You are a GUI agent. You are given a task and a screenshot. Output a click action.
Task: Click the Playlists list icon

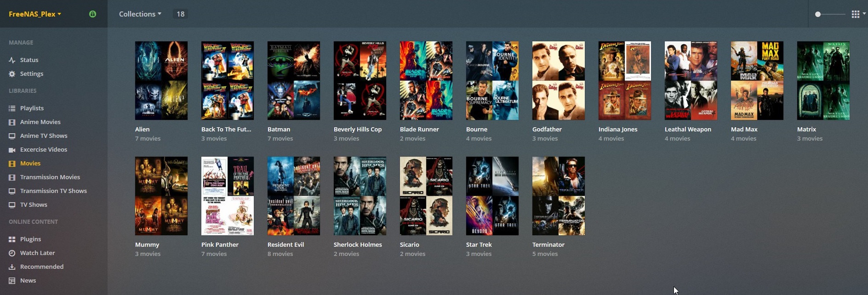tap(12, 108)
